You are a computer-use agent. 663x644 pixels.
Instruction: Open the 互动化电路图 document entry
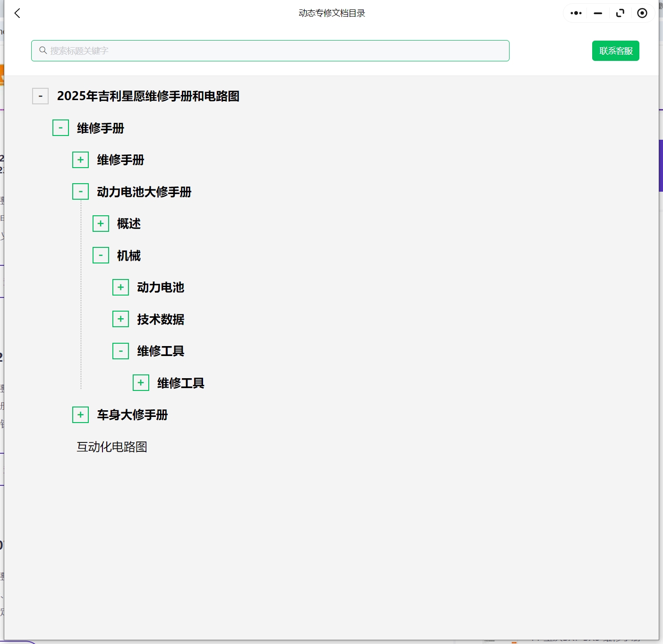click(111, 447)
